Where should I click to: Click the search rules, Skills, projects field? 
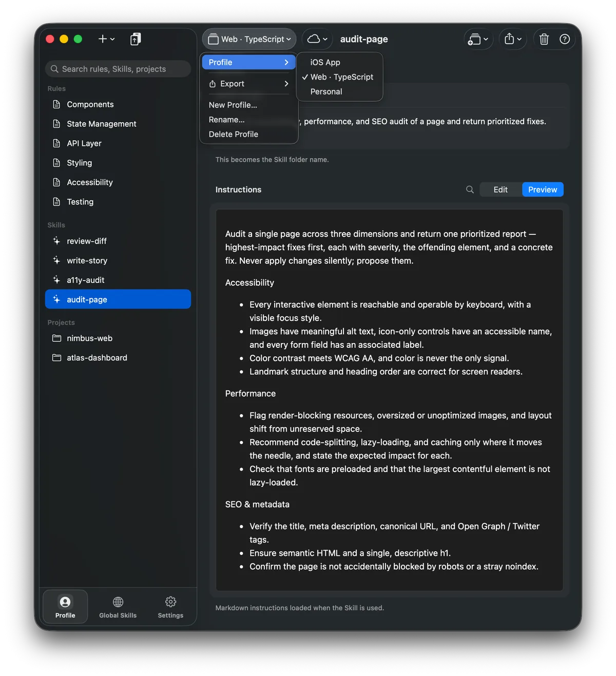click(118, 69)
